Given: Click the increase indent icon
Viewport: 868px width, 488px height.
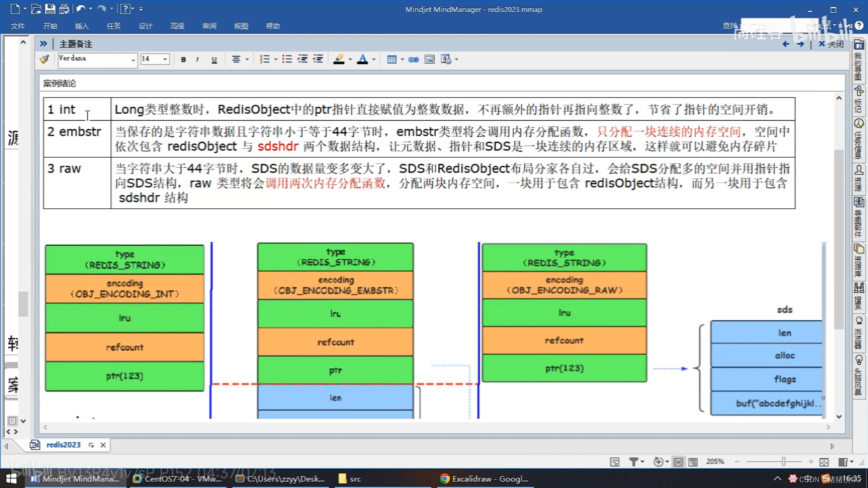Looking at the screenshot, I should 318,59.
